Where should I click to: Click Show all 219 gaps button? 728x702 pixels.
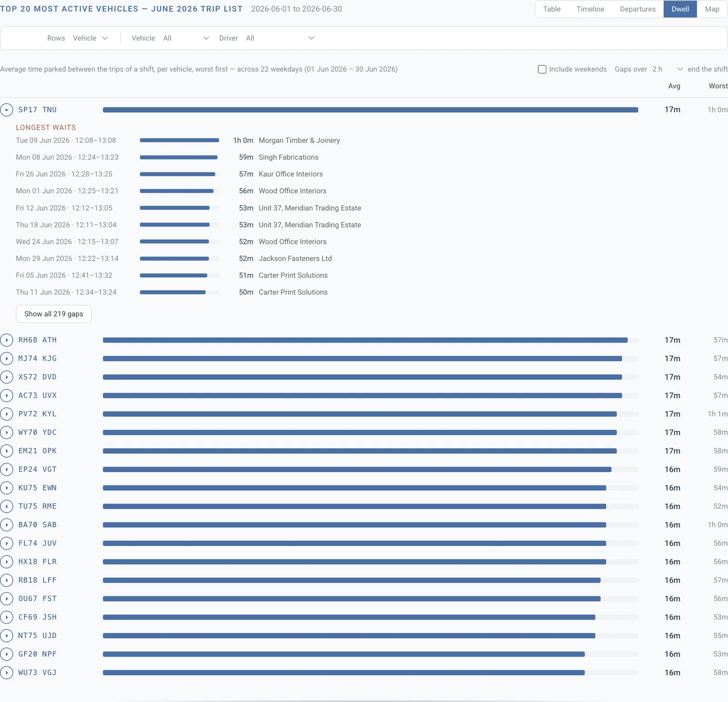(x=54, y=314)
